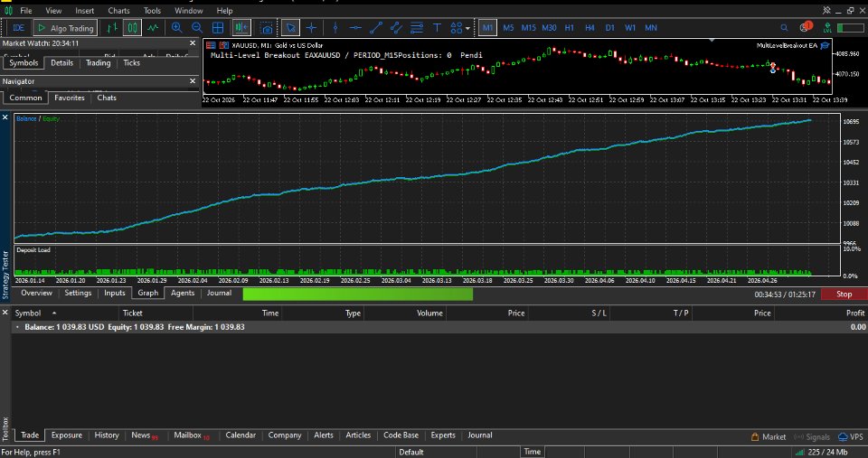Open Navigator Favorites tab
Image resolution: width=868 pixels, height=458 pixels.
[70, 98]
